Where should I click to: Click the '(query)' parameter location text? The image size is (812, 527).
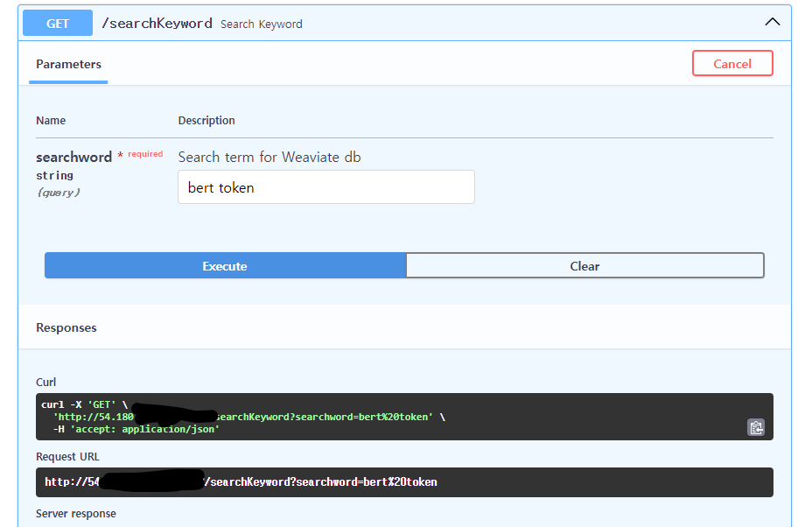pos(58,193)
